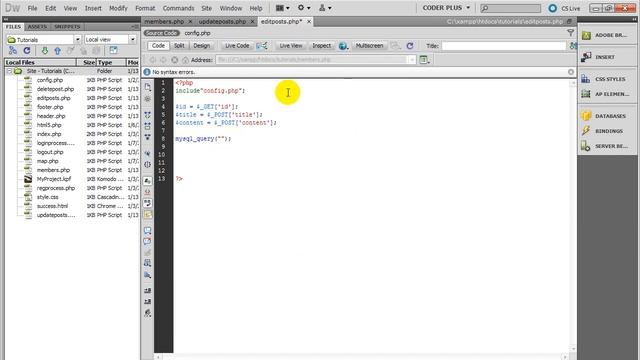This screenshot has height=360, width=640.
Task: Click the info icon beside No syntax errors
Action: point(147,72)
